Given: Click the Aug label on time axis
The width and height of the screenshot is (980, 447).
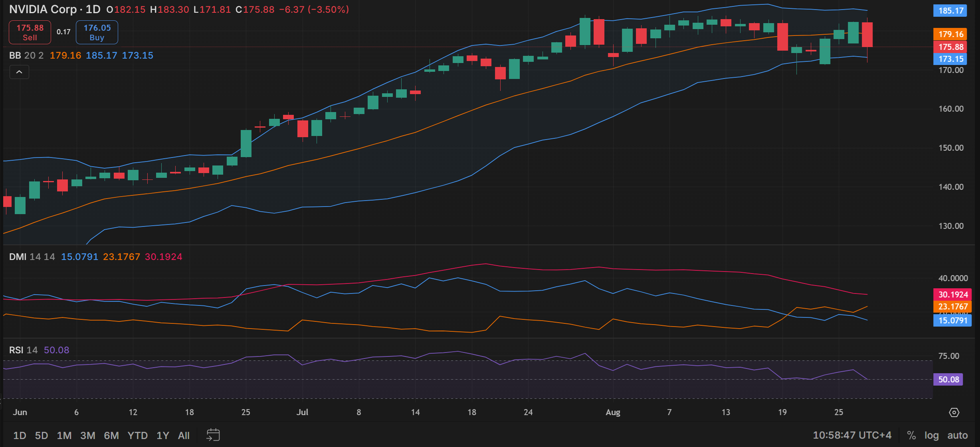Looking at the screenshot, I should [x=613, y=412].
